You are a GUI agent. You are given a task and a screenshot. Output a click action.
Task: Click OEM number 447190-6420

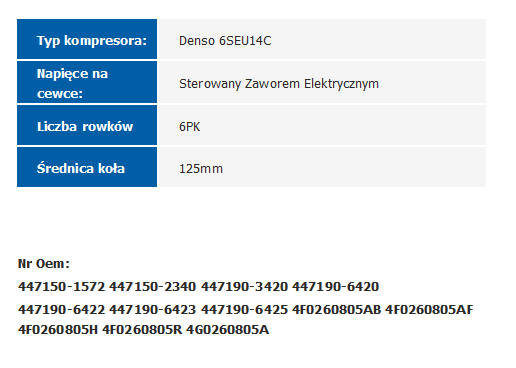point(336,287)
